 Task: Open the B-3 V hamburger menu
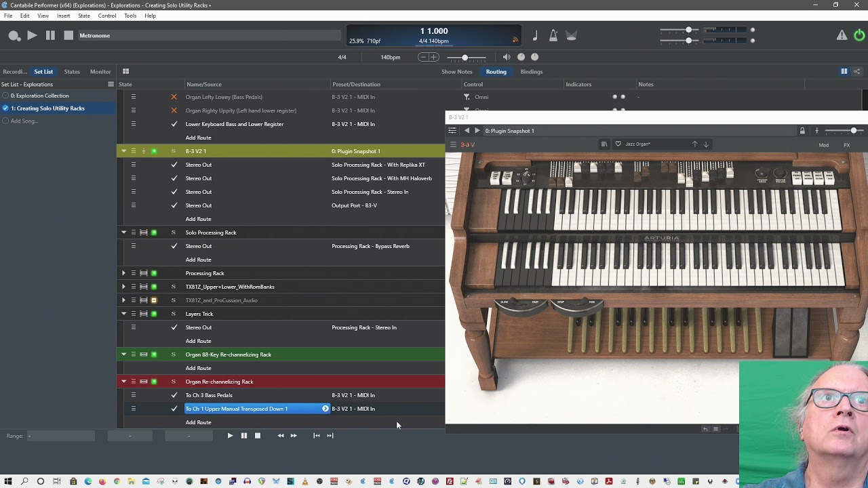453,144
